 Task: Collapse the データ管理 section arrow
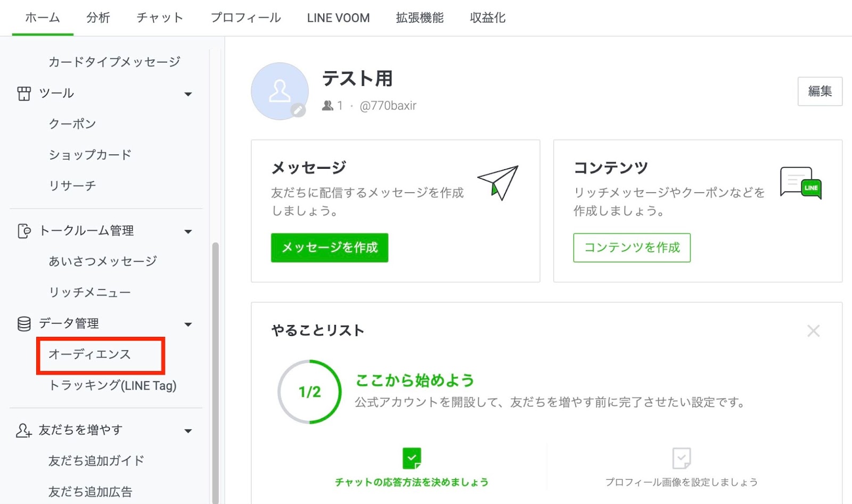point(188,325)
